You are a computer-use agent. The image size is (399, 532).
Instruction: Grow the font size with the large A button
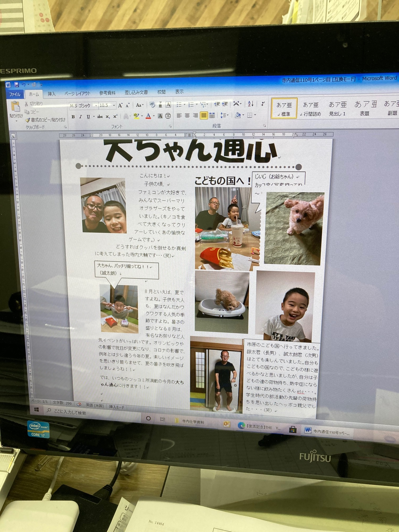(120, 105)
